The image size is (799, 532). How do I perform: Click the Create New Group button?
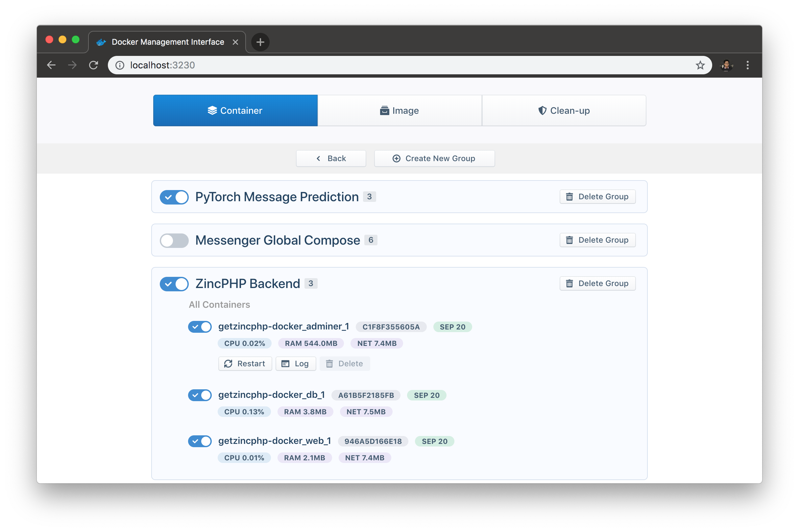(x=434, y=158)
